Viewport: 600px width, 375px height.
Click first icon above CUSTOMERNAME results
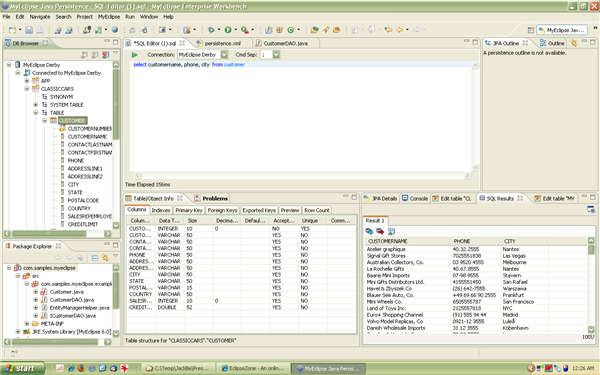(369, 231)
